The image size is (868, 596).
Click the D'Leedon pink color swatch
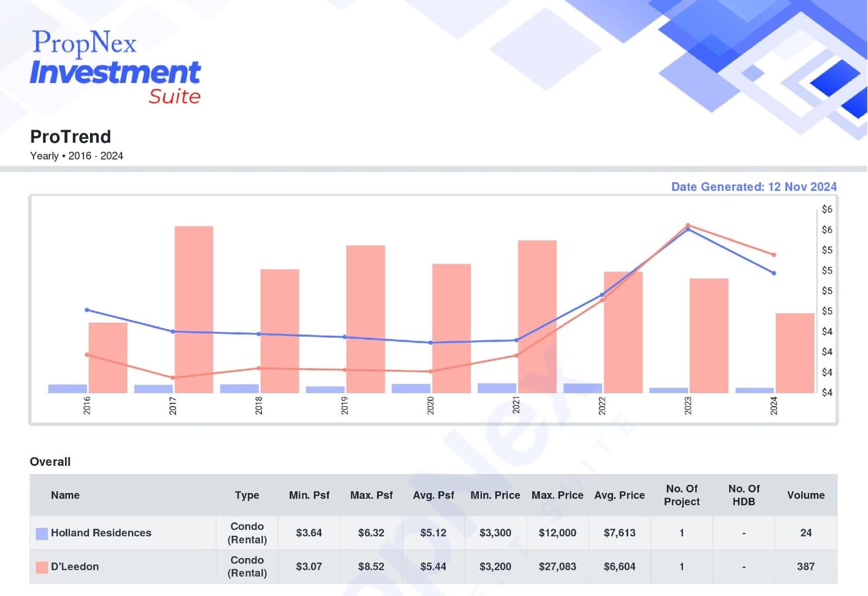pos(42,567)
